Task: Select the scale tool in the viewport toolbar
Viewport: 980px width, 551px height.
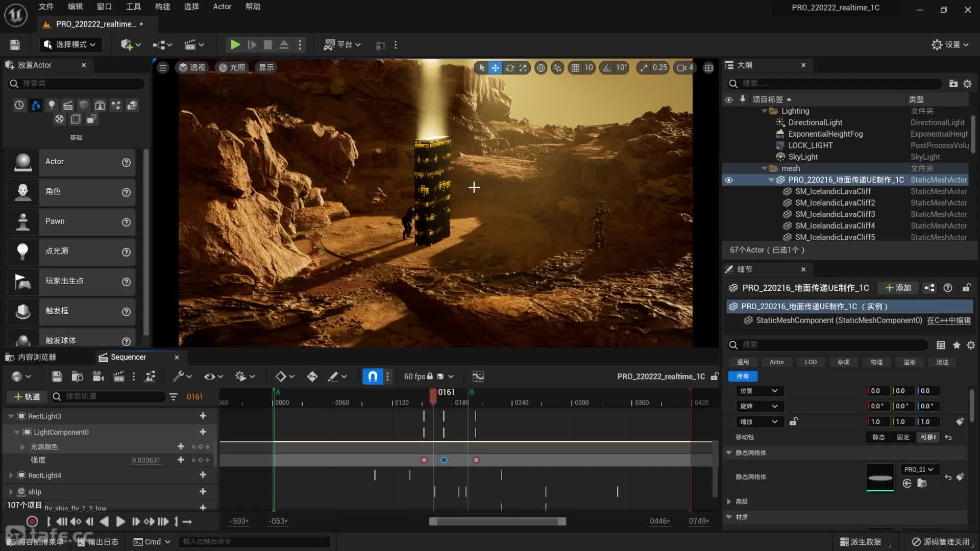Action: 523,67
